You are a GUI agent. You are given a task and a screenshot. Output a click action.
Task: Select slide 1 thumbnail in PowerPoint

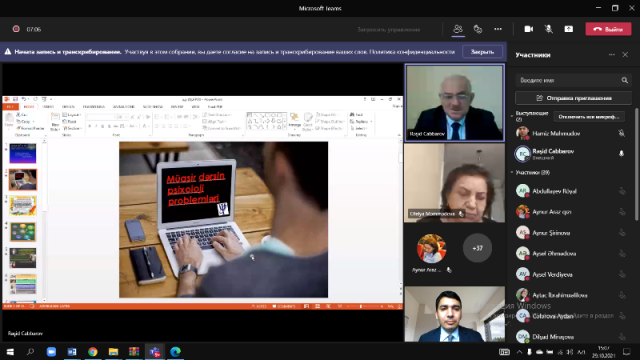[x=23, y=153]
